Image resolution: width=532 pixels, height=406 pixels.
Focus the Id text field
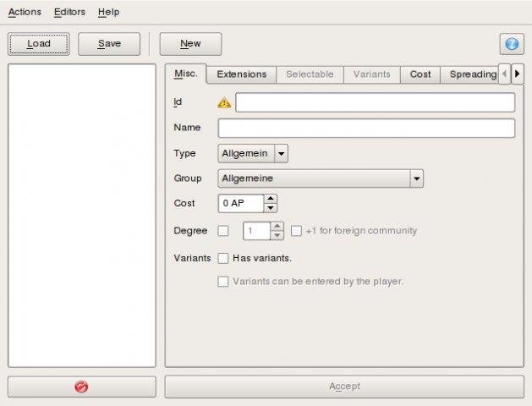tap(376, 102)
